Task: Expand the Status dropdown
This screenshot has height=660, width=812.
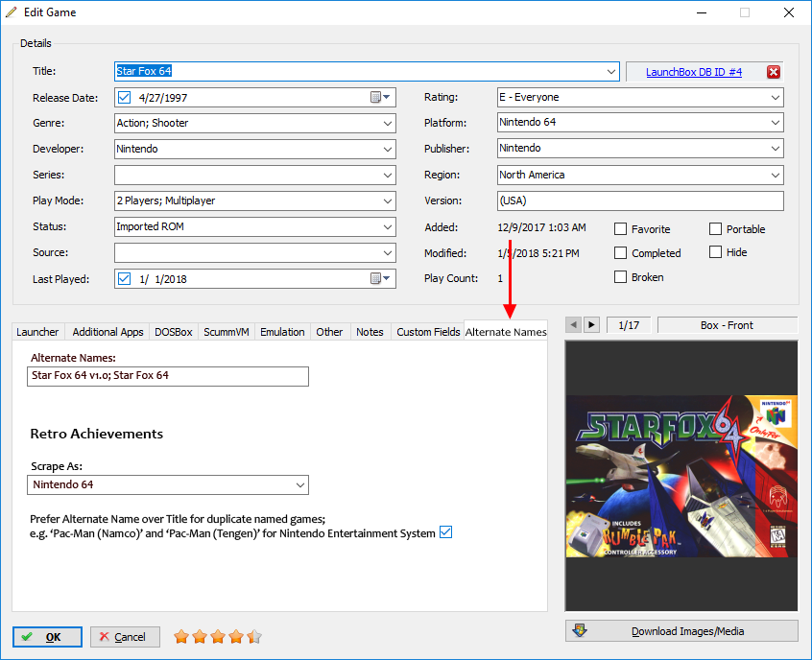Action: tap(388, 226)
